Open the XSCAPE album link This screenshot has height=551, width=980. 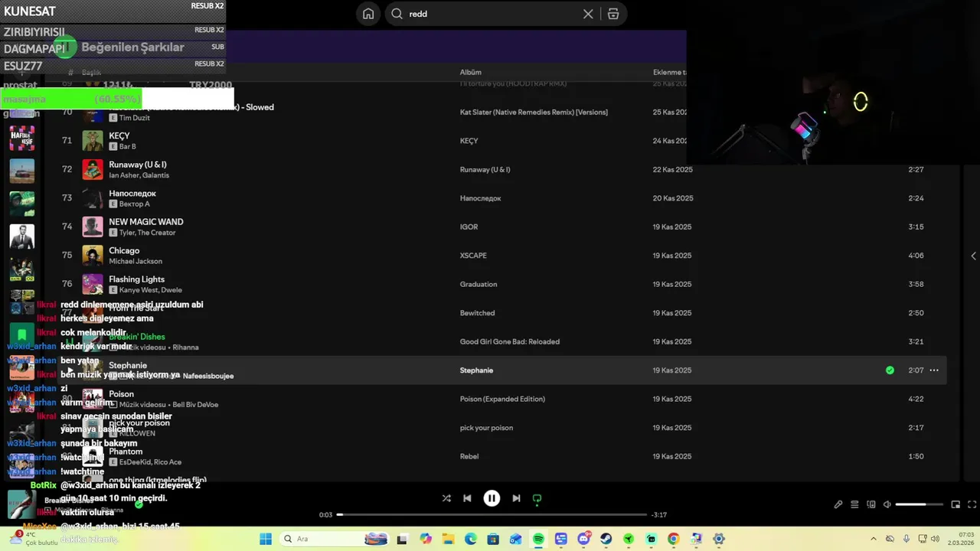pyautogui.click(x=473, y=256)
